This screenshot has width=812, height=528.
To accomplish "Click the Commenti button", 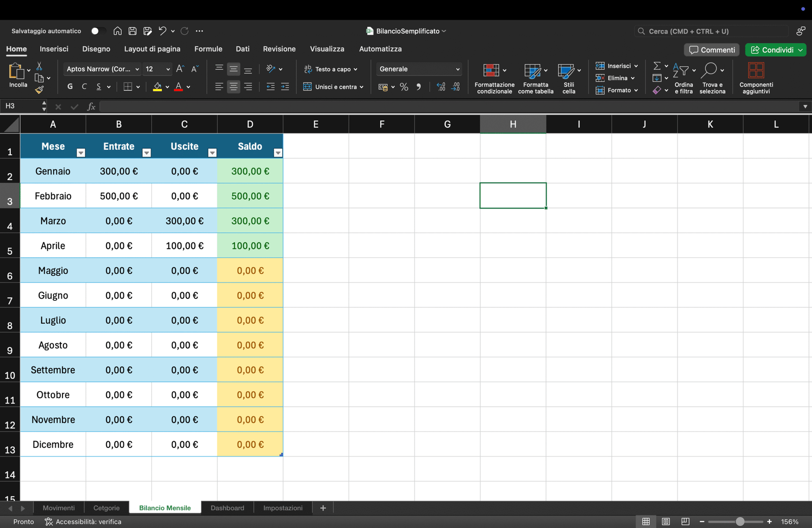I will pos(712,50).
